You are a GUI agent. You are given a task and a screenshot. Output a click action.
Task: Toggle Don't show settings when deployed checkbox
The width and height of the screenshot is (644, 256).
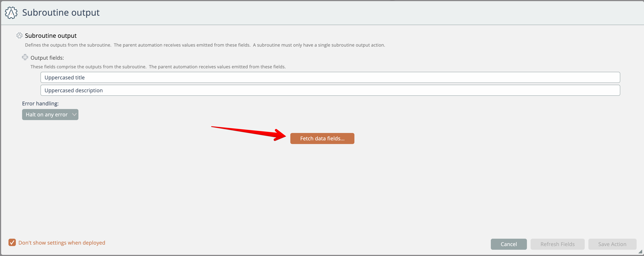[12, 242]
